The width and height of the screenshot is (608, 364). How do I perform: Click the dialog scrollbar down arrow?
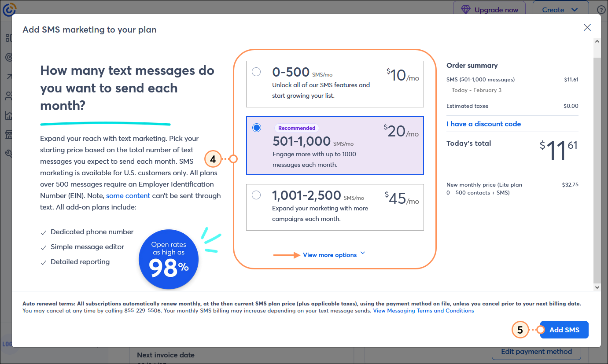pyautogui.click(x=597, y=287)
